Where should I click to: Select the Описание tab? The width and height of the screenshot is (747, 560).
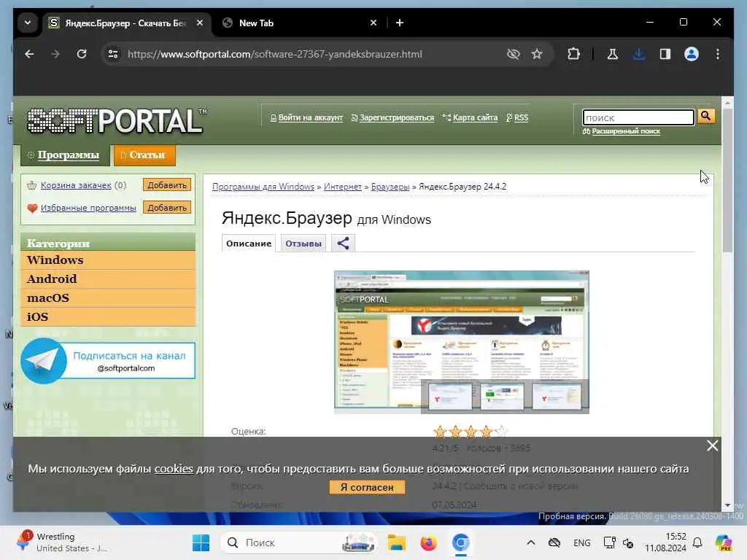click(249, 244)
